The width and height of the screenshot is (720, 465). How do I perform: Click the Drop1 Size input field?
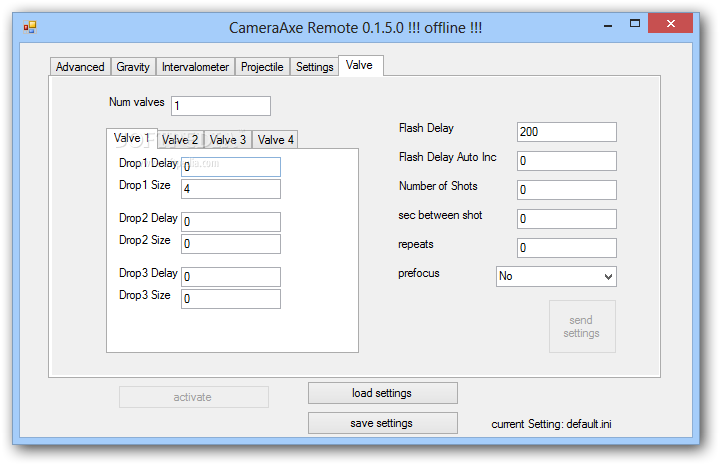(x=231, y=189)
